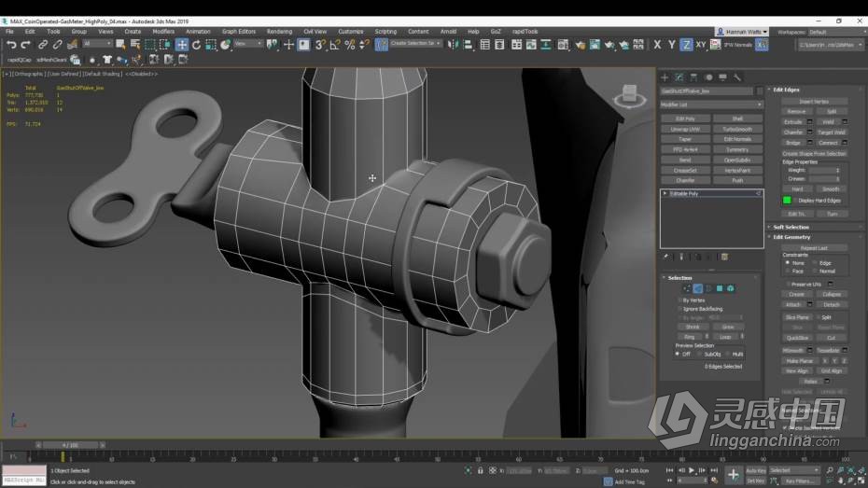Click the Mirror tool icon
The width and height of the screenshot is (868, 488).
(453, 45)
